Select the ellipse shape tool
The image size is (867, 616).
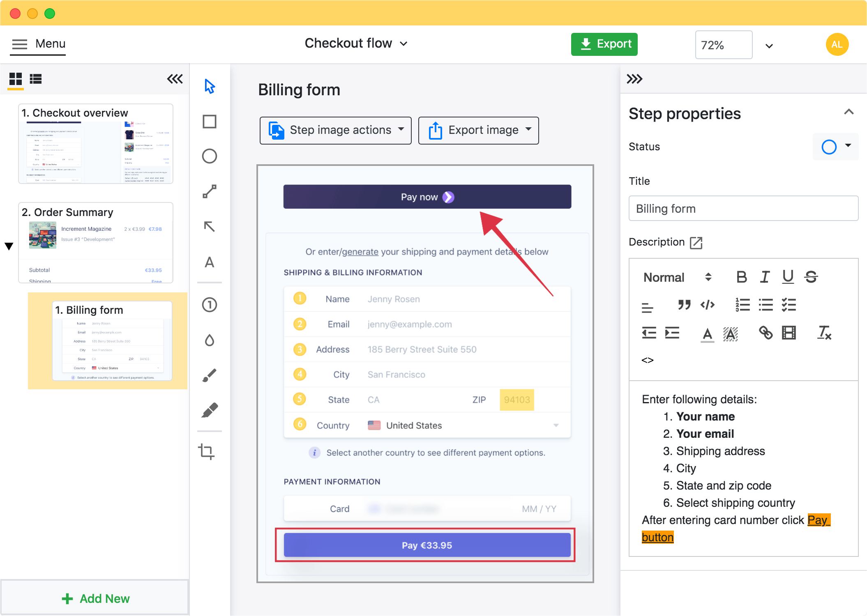pos(210,156)
